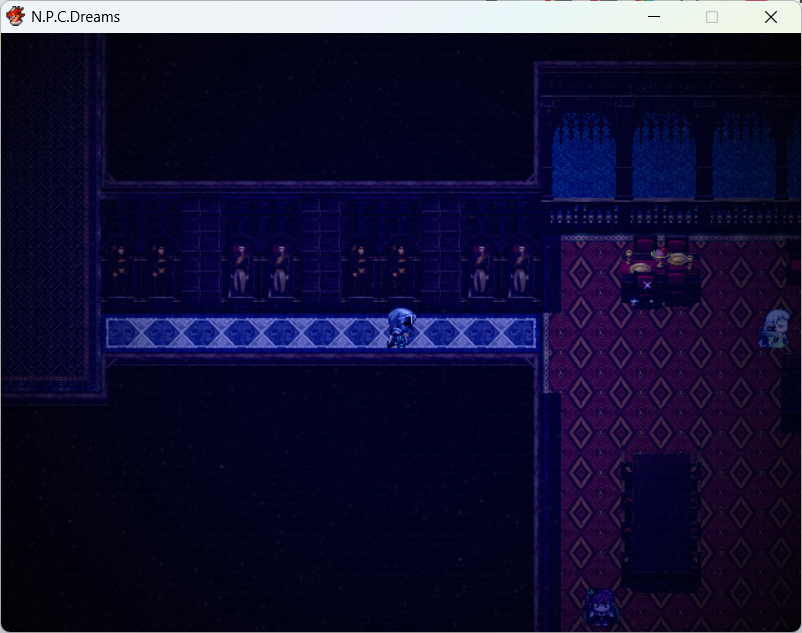Click the N.P.C.Dreams app icon in title bar

coord(15,16)
